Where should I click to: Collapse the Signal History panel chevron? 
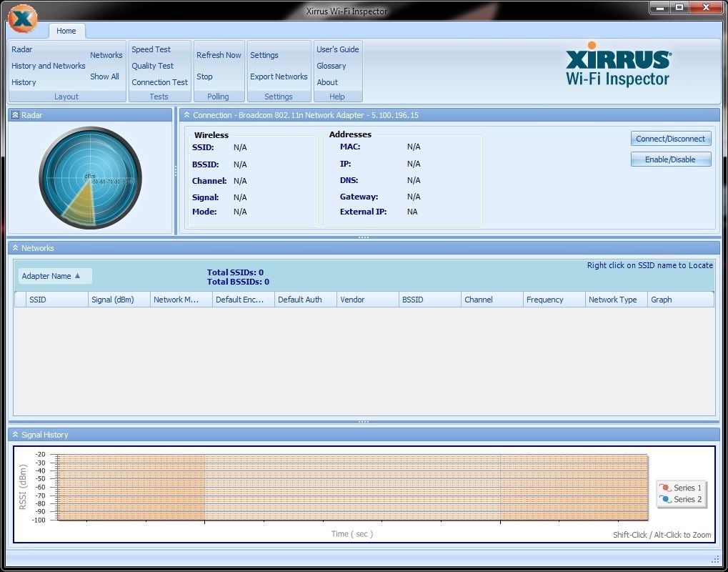[x=15, y=435]
